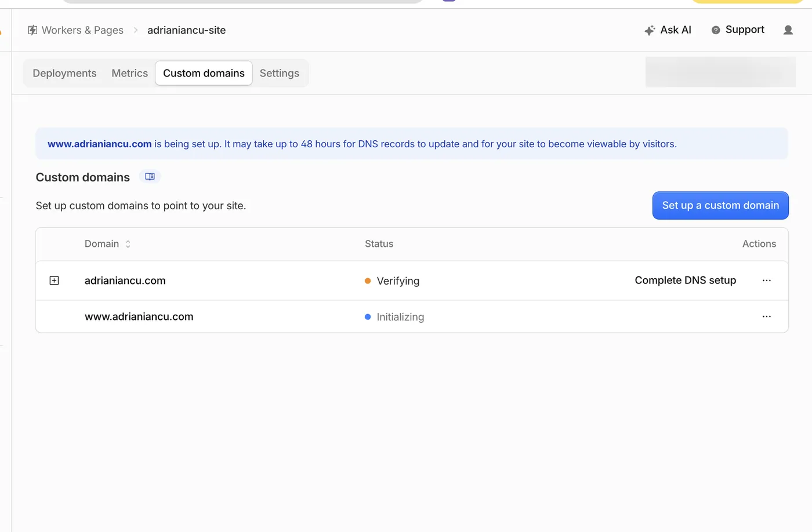The image size is (812, 532).
Task: Switch to the Deployments tab
Action: pos(64,74)
